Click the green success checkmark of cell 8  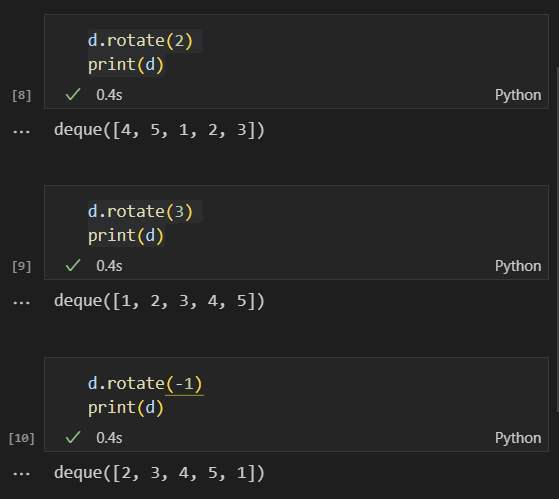click(73, 94)
